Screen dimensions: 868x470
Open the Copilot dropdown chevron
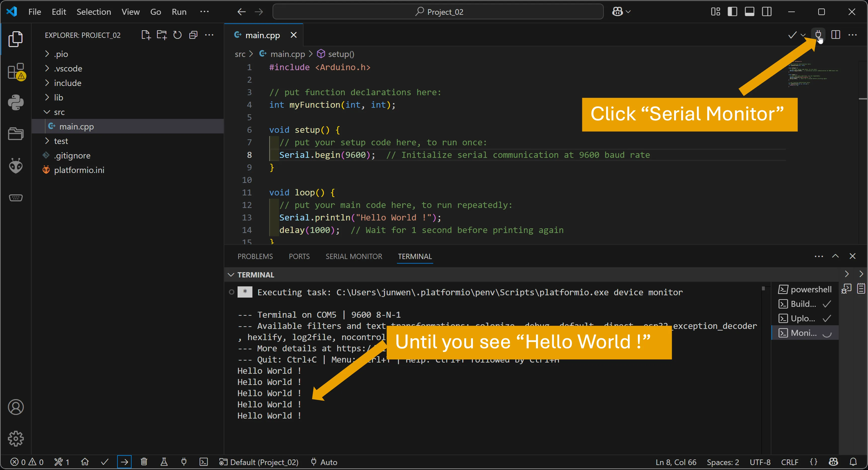click(628, 12)
